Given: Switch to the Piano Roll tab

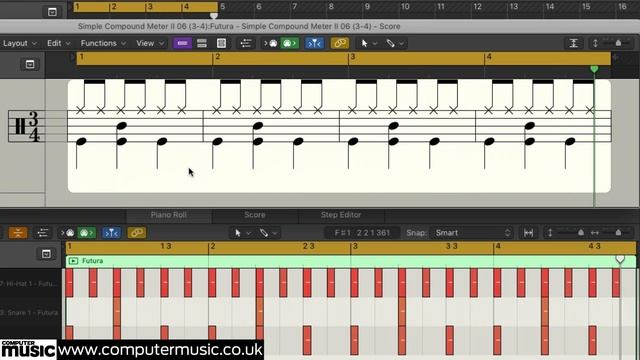Looking at the screenshot, I should 169,215.
